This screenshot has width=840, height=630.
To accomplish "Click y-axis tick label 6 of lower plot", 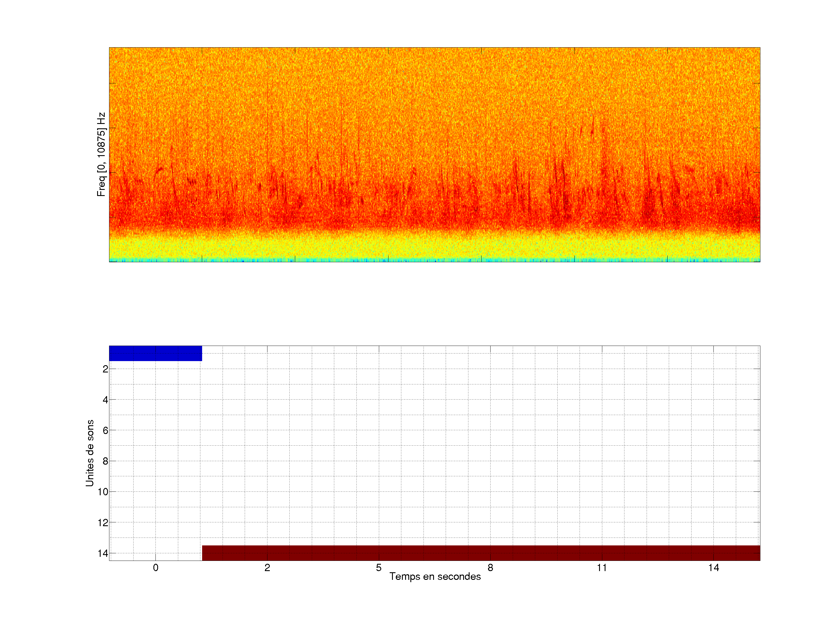I will tap(105, 430).
